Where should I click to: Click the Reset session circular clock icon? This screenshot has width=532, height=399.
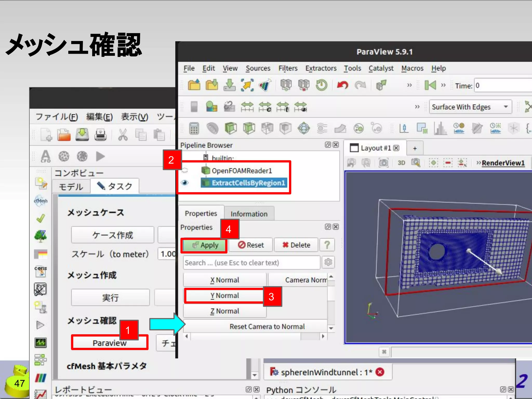(322, 85)
